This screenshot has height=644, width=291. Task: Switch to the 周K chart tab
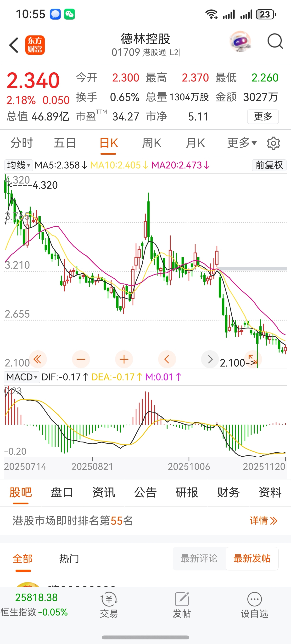click(x=152, y=143)
